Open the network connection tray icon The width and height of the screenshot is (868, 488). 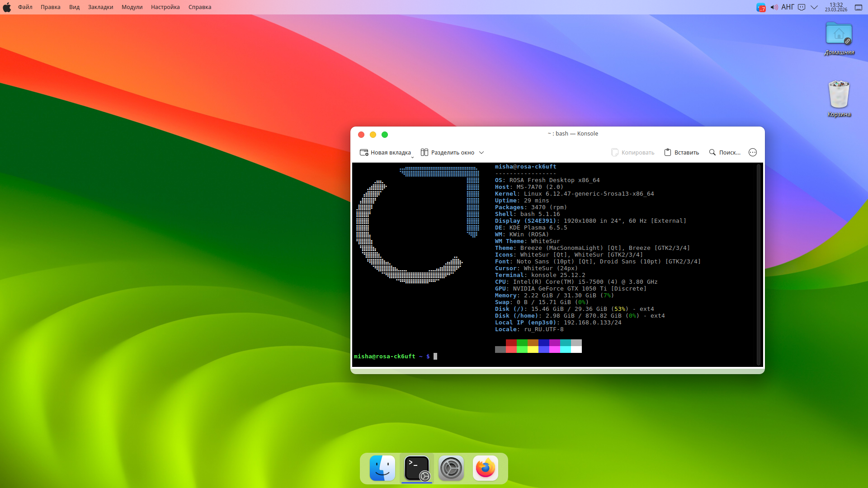point(802,7)
